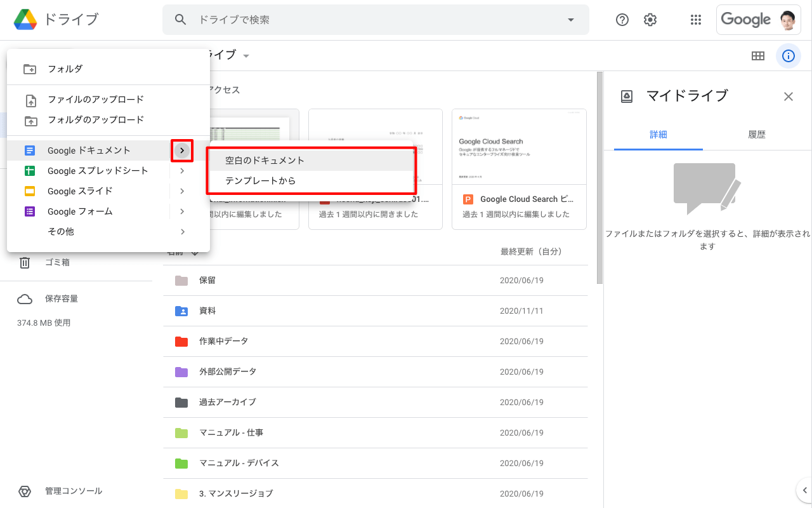The height and width of the screenshot is (508, 812).
Task: Switch to the 履歴 tab
Action: [757, 135]
